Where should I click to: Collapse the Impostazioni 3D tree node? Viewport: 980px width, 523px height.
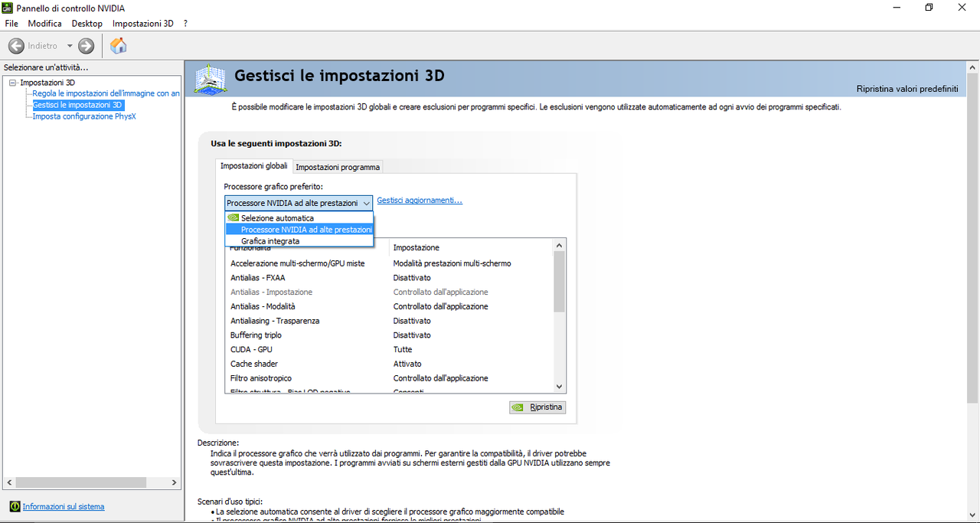[12, 82]
